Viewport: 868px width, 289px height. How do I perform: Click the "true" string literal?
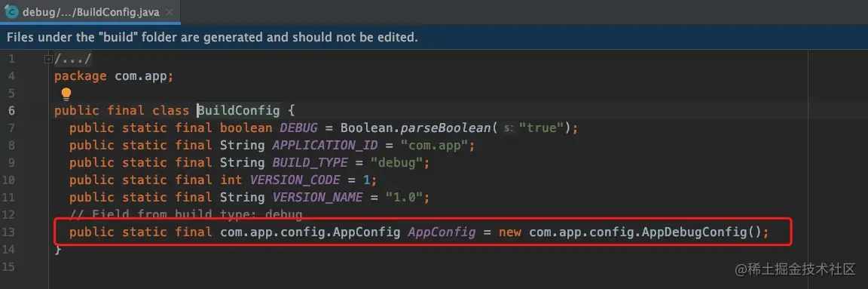[541, 128]
